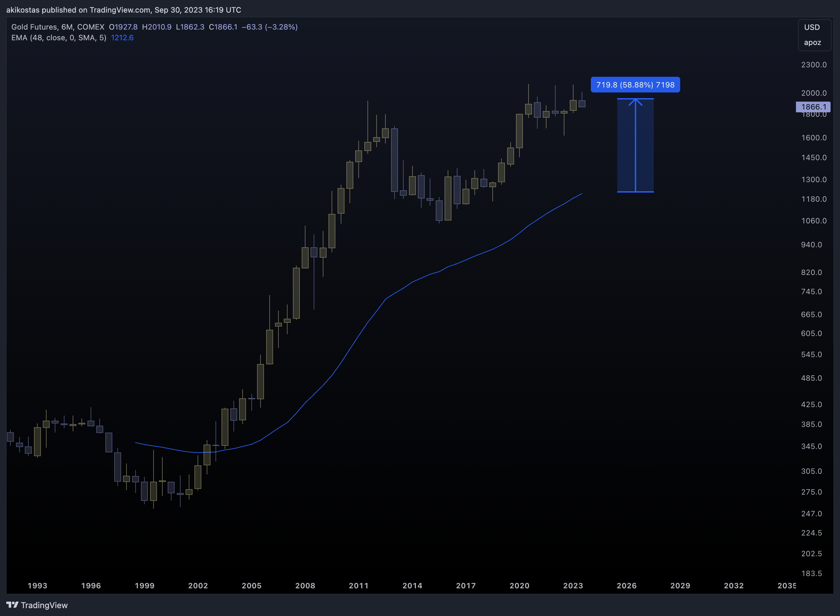The image size is (840, 616).
Task: Click the 745.0 price axis label
Action: click(812, 292)
